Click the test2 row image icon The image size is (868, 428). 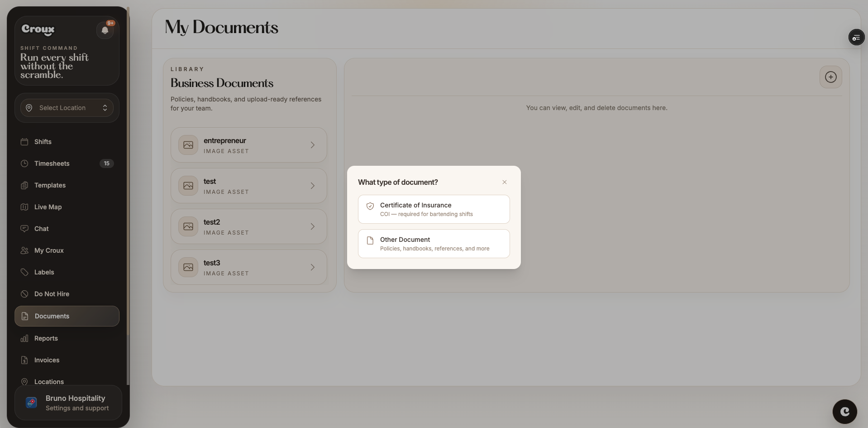tap(188, 226)
